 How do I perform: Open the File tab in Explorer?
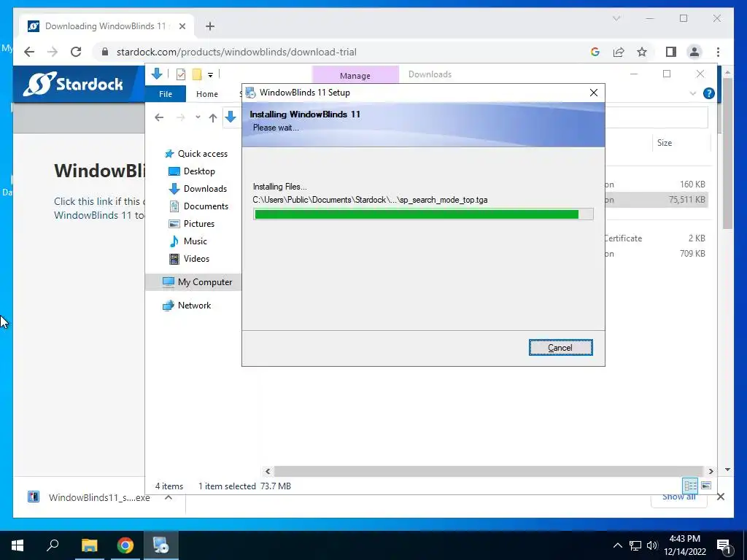point(166,94)
